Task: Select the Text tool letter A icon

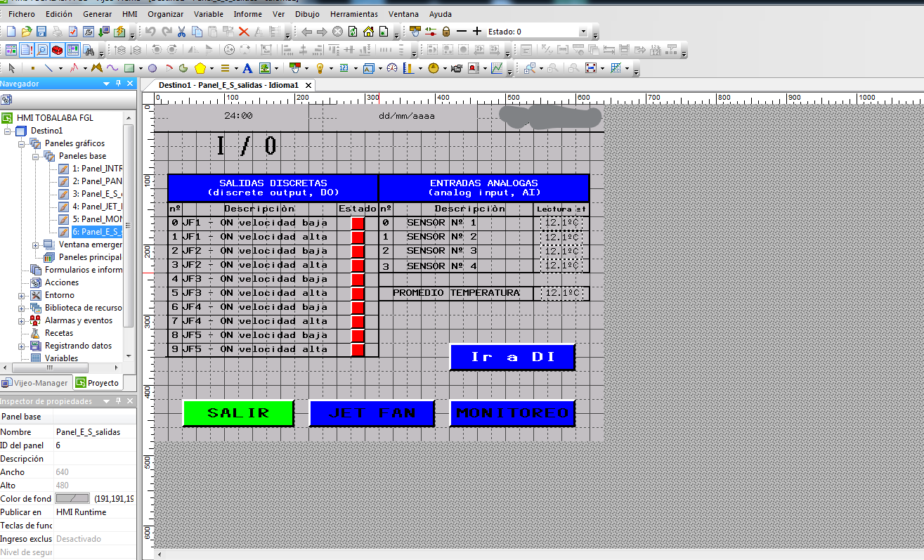Action: [247, 68]
